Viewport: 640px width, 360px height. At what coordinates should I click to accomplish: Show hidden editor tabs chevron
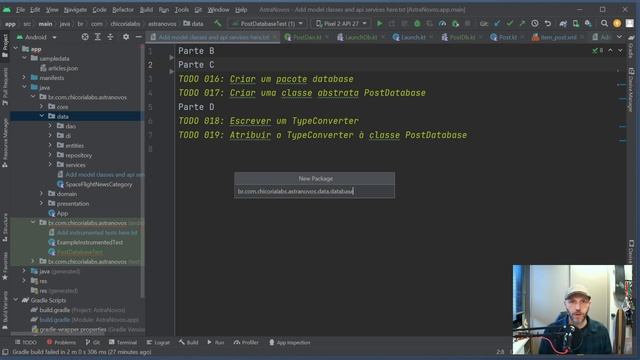coord(620,37)
